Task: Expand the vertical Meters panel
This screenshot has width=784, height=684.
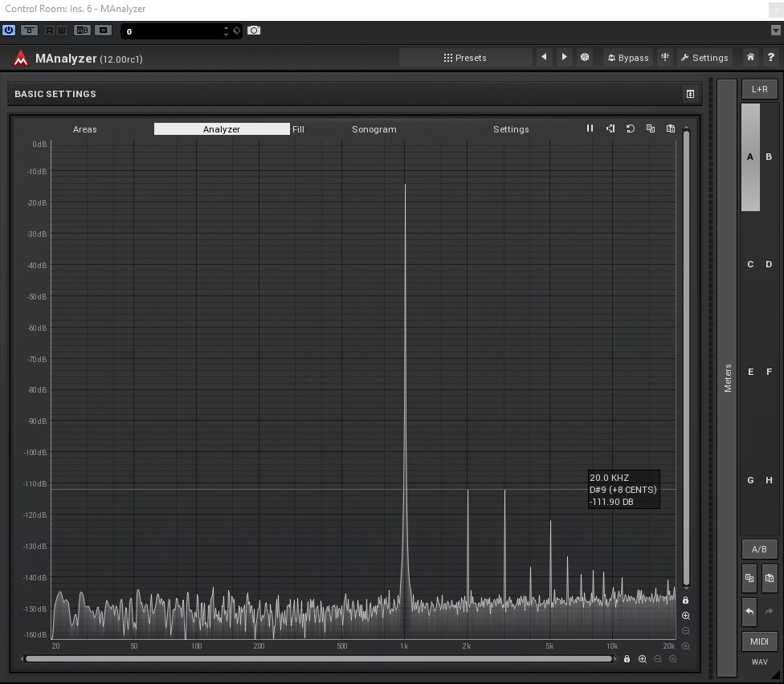Action: 728,377
